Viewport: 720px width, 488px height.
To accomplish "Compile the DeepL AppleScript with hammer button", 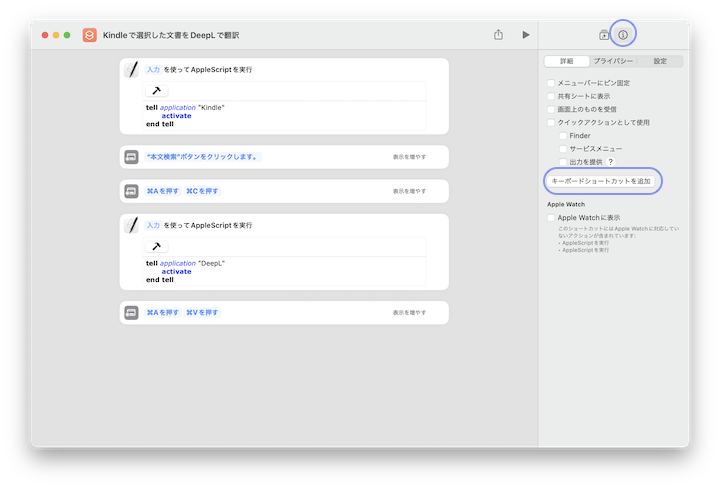I will [x=157, y=247].
